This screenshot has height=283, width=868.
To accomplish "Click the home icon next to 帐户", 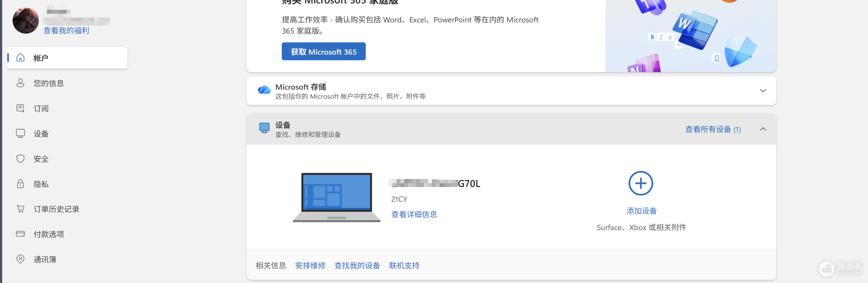I will pos(21,58).
